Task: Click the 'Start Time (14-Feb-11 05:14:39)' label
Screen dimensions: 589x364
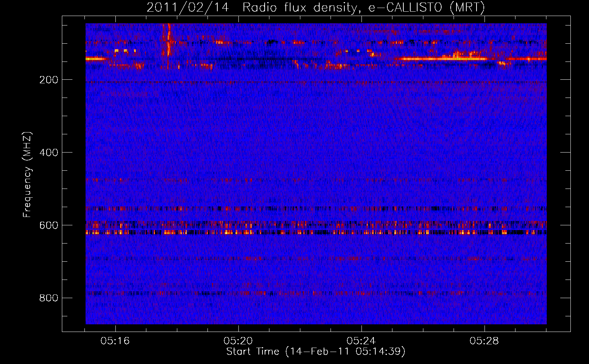Action: point(316,352)
